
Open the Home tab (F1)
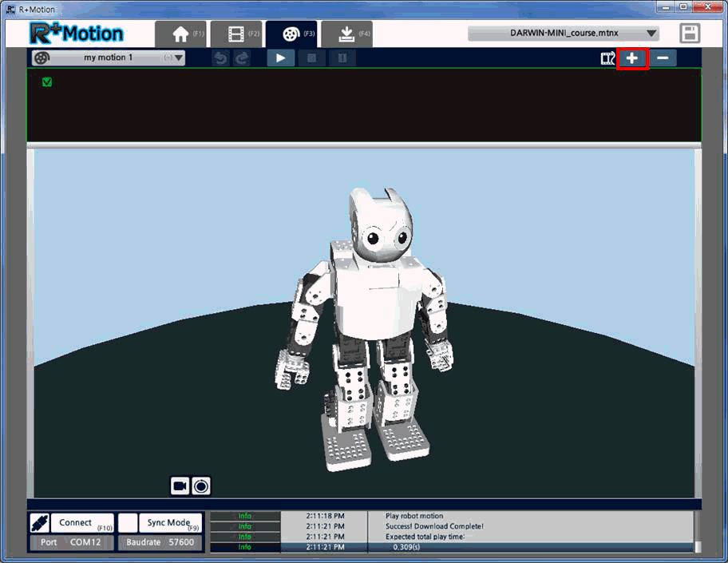pos(180,34)
